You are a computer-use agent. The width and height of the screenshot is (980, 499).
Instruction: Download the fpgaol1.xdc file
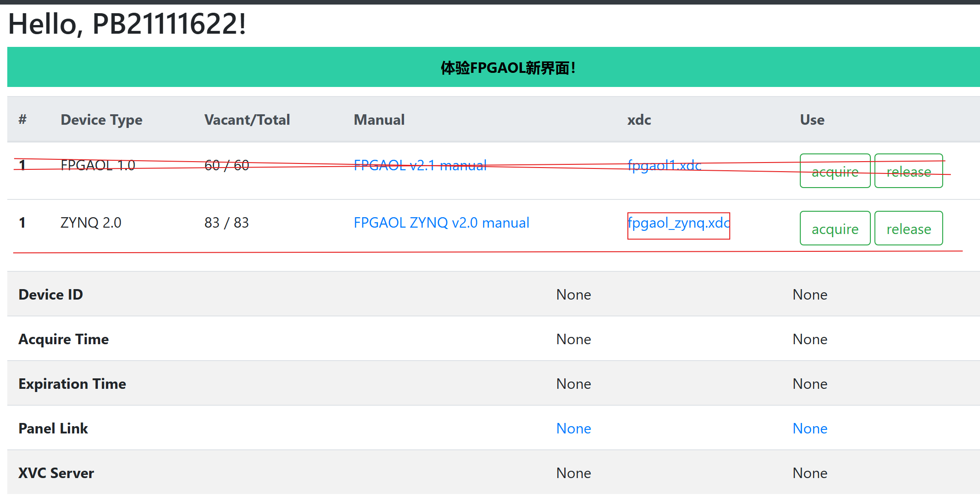click(664, 165)
